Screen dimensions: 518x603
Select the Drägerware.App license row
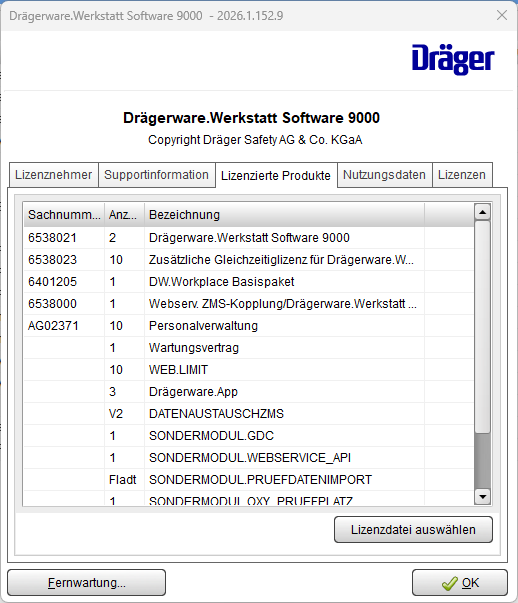click(248, 392)
